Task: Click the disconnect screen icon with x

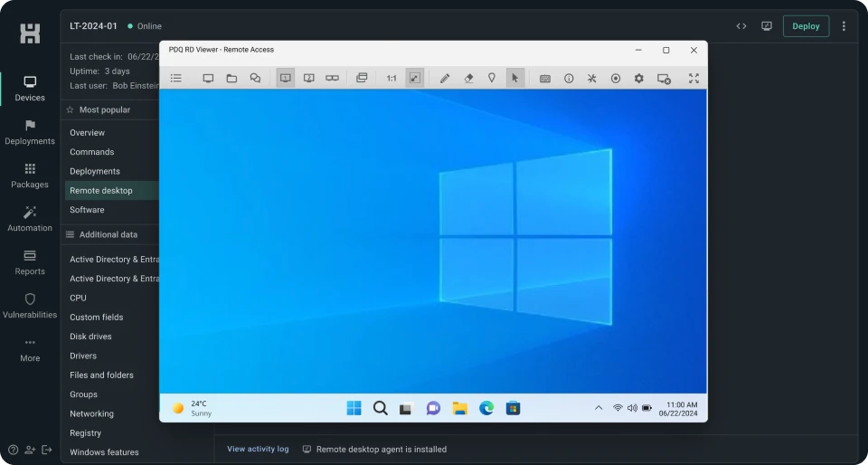Action: click(665, 79)
